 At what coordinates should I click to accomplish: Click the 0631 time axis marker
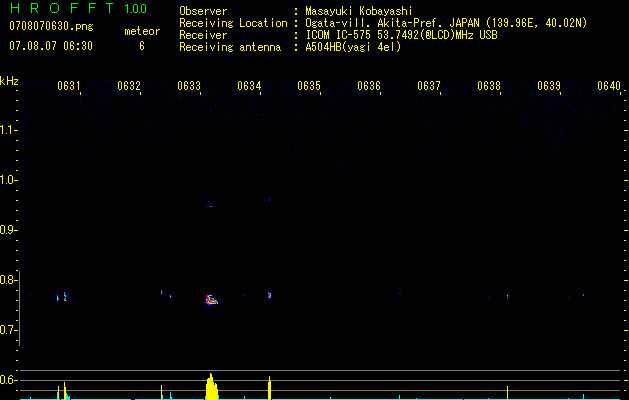[69, 86]
